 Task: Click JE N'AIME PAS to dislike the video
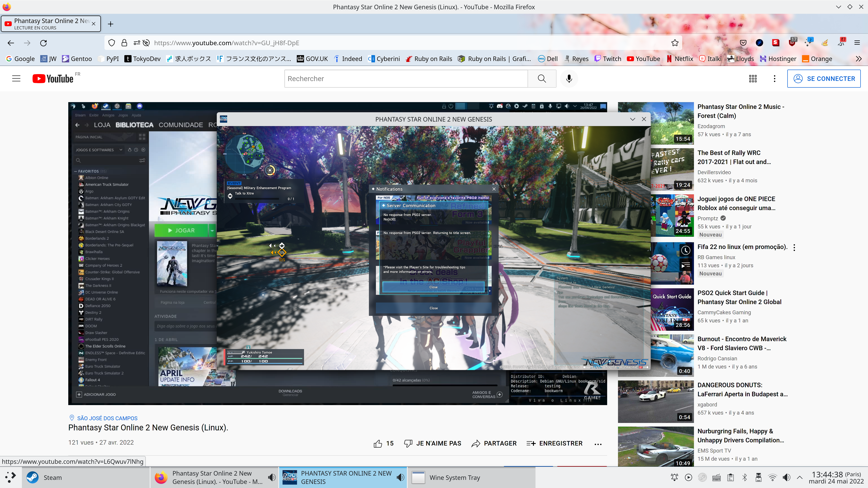[x=433, y=443]
